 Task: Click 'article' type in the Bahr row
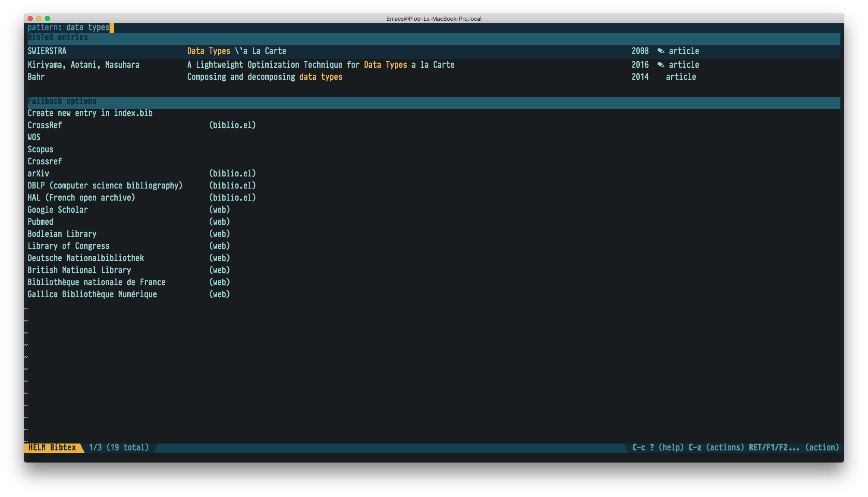(x=681, y=77)
